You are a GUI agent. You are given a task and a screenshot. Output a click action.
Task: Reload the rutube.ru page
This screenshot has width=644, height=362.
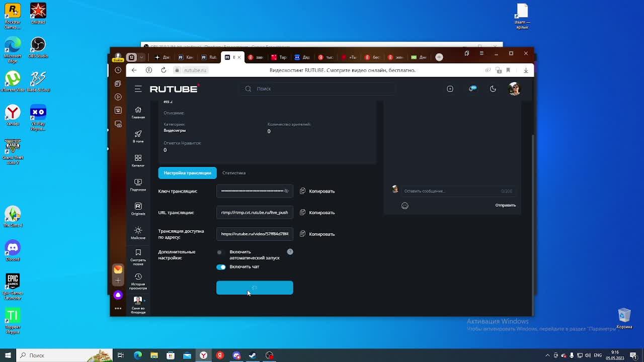(x=164, y=70)
